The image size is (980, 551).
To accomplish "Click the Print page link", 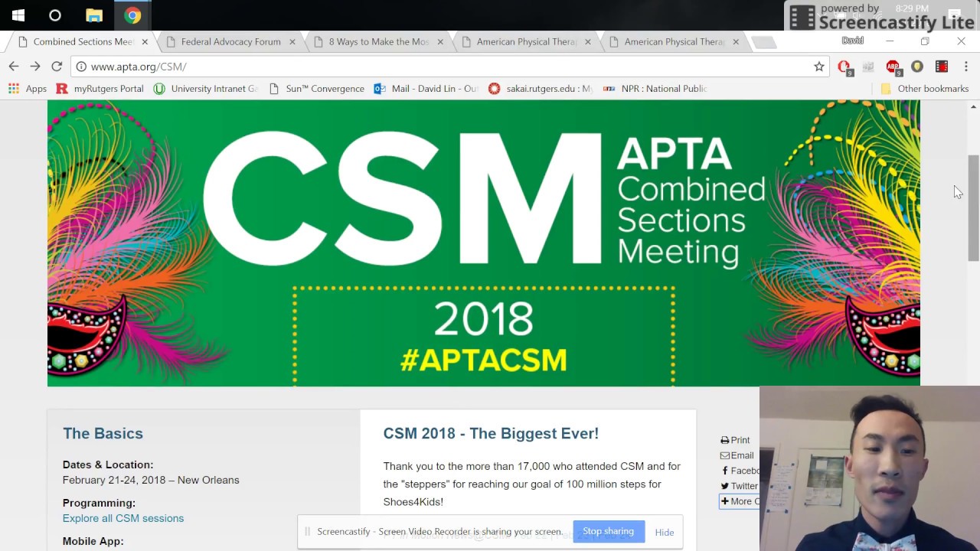I will [735, 440].
